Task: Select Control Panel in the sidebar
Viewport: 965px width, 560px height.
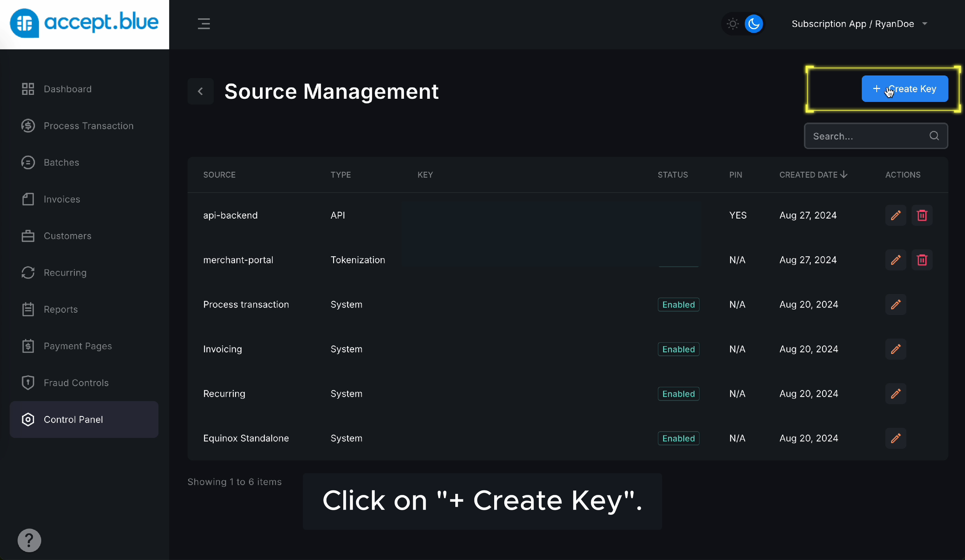Action: click(73, 420)
